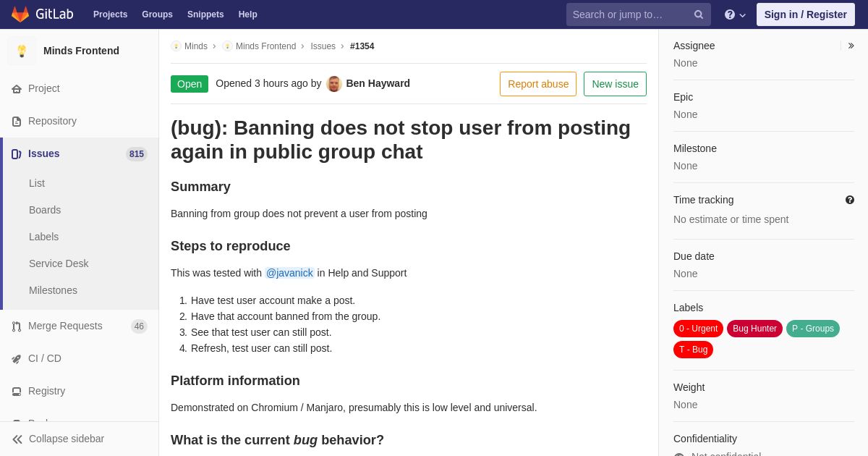Click the Epic heading
The height and width of the screenshot is (456, 868).
[x=683, y=97]
